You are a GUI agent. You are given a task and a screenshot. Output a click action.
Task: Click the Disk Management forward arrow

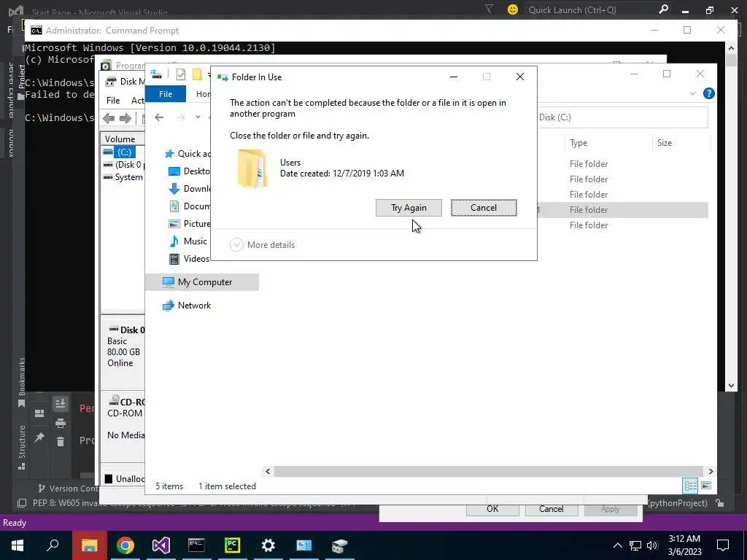pyautogui.click(x=125, y=118)
